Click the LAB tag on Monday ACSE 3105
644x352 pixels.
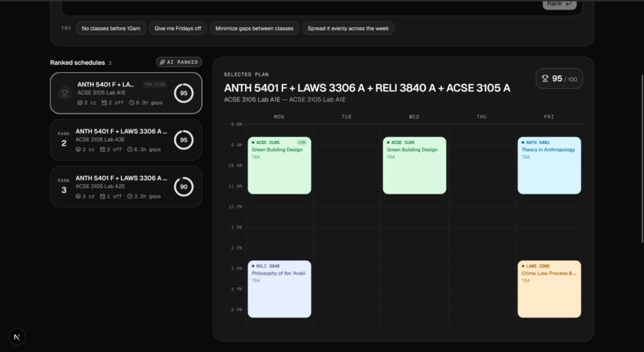click(x=302, y=142)
